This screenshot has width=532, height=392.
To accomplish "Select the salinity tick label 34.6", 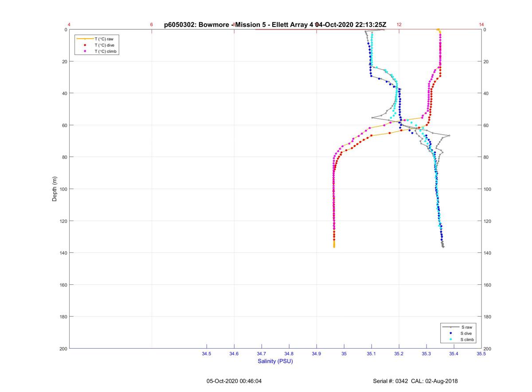I will [x=234, y=353].
